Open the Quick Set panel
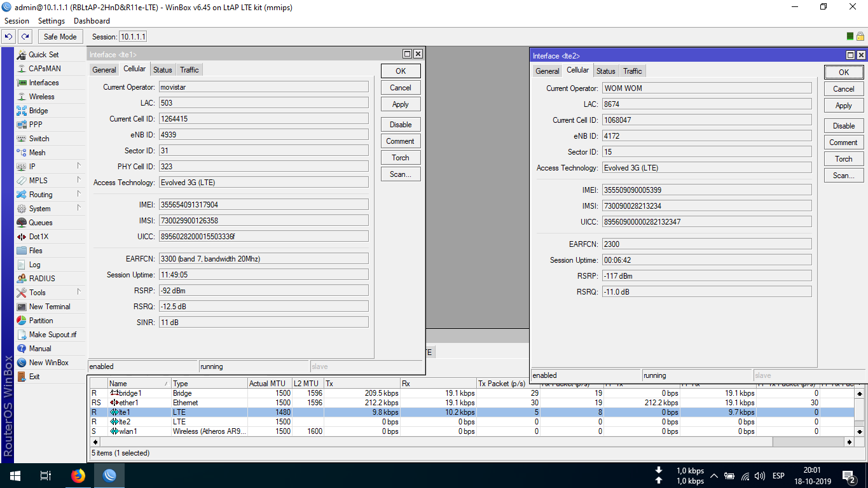 (38, 54)
